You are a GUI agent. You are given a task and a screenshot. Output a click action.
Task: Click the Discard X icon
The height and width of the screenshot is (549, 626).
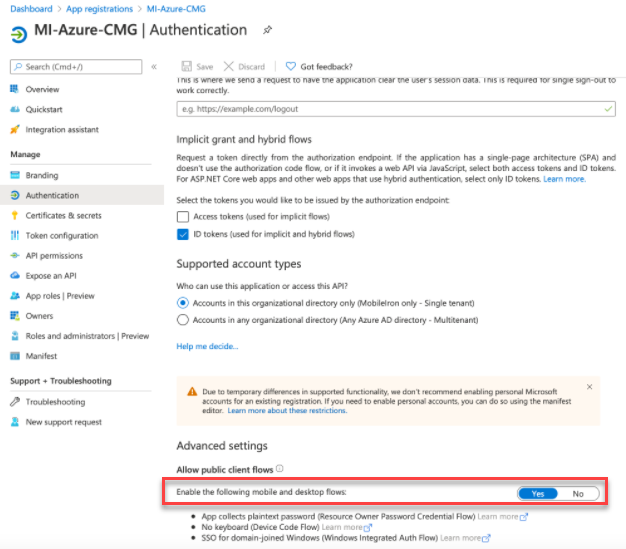coord(228,66)
